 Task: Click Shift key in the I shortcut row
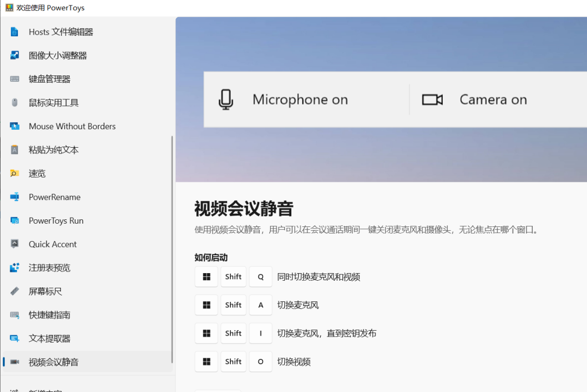pyautogui.click(x=233, y=333)
